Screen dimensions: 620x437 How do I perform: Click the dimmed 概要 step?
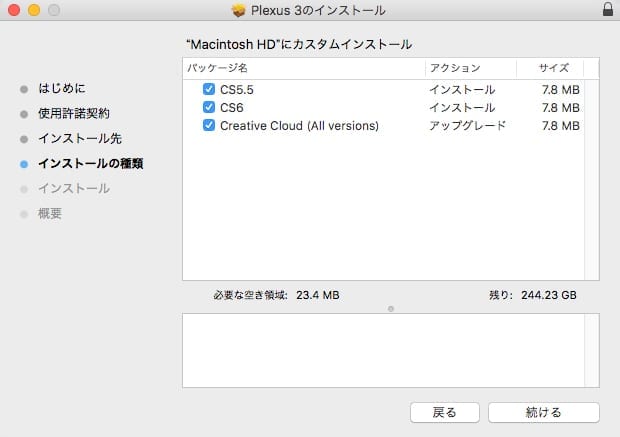click(50, 214)
